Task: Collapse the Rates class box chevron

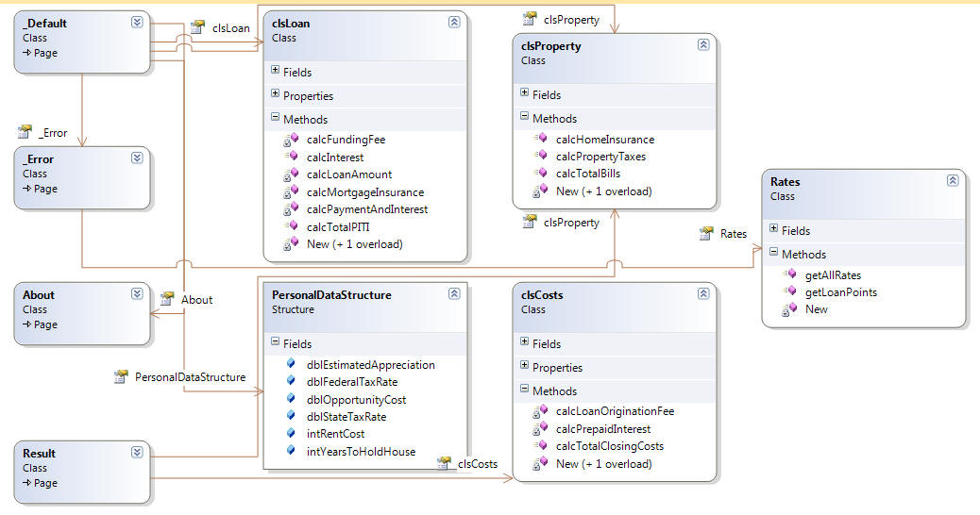Action: pos(953,180)
